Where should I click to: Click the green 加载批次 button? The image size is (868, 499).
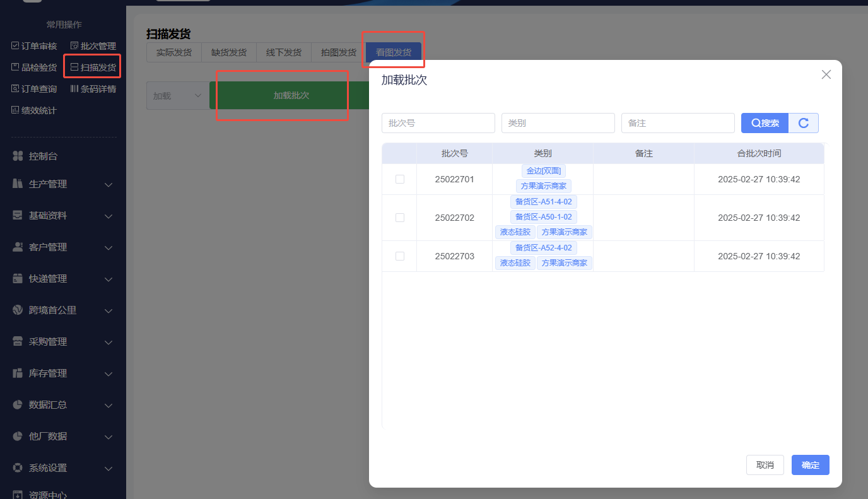coord(291,96)
